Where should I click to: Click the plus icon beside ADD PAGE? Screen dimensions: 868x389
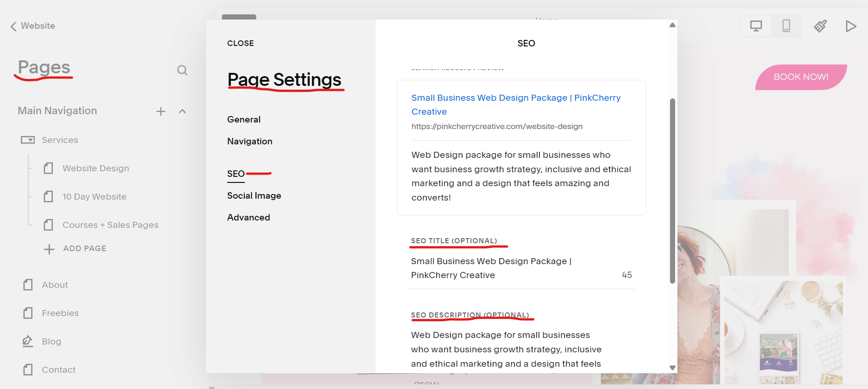tap(49, 249)
